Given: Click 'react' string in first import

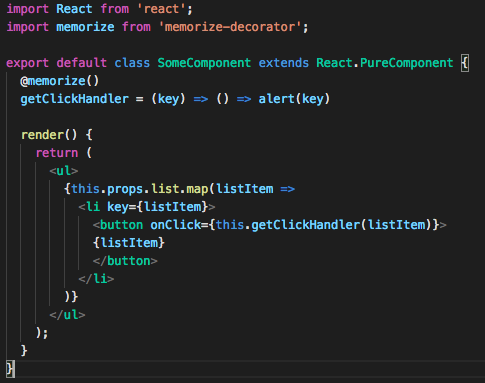Looking at the screenshot, I should pos(161,9).
